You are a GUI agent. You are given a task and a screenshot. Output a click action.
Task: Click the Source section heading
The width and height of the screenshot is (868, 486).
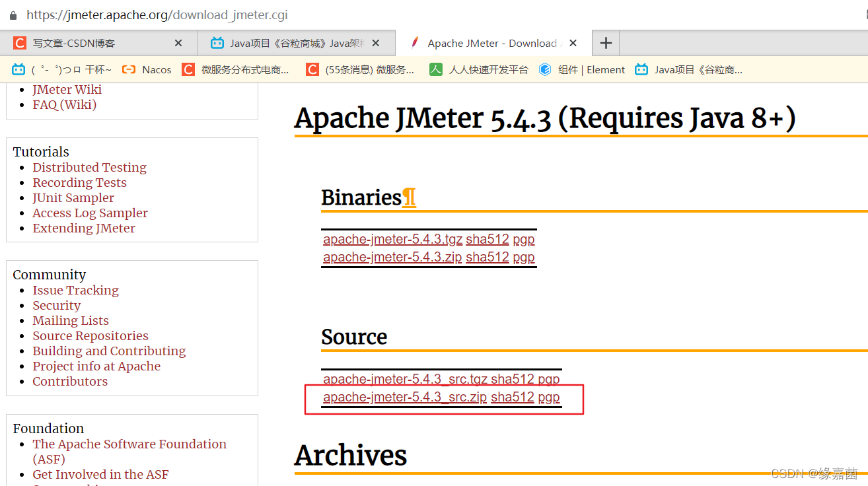pos(354,337)
